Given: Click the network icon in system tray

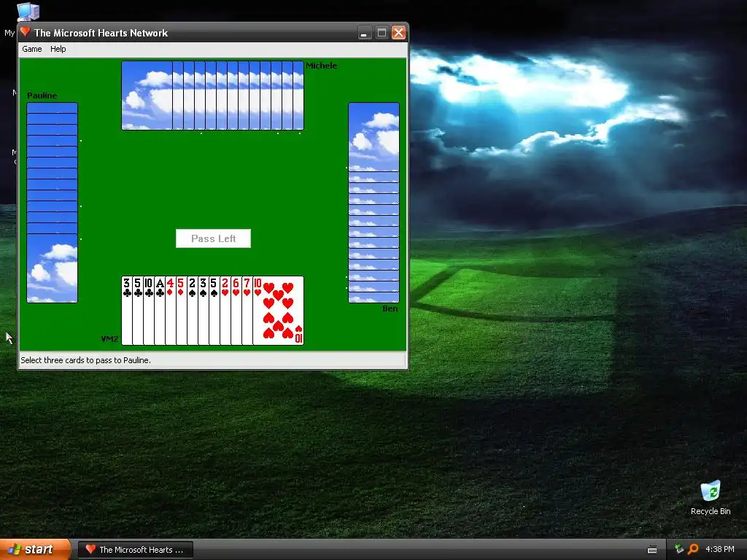Looking at the screenshot, I should [679, 549].
